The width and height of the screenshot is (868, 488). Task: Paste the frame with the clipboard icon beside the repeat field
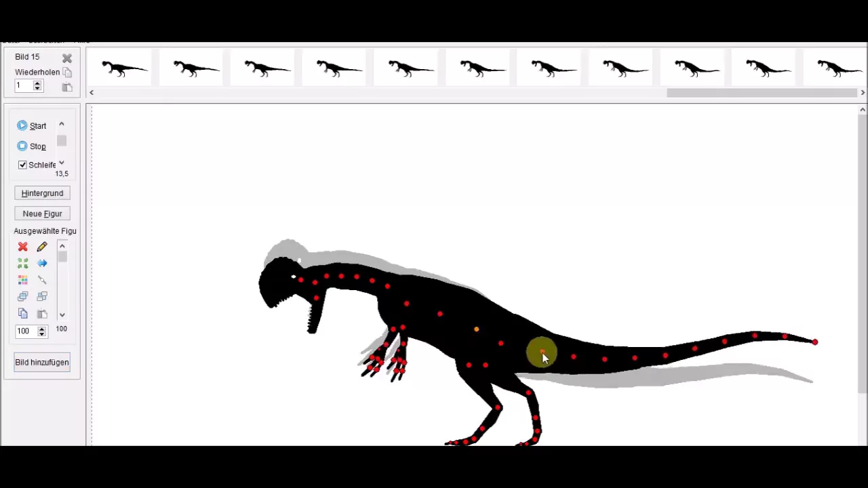(67, 87)
